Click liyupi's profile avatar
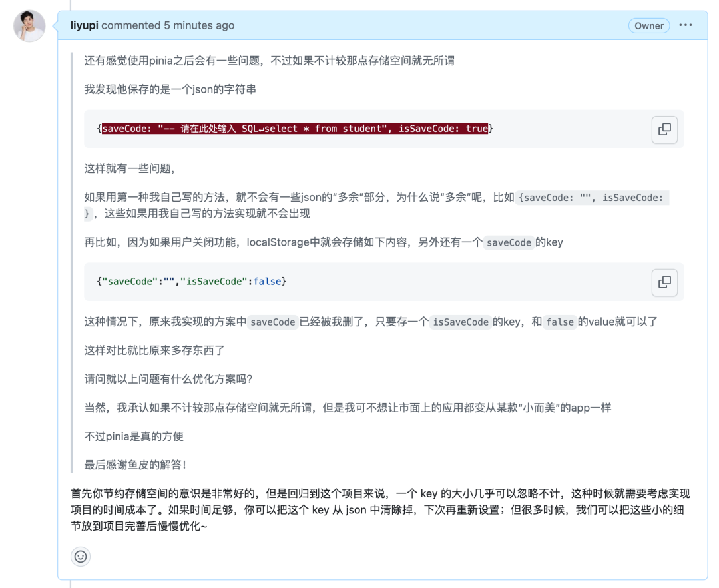719x588 pixels. (x=29, y=27)
